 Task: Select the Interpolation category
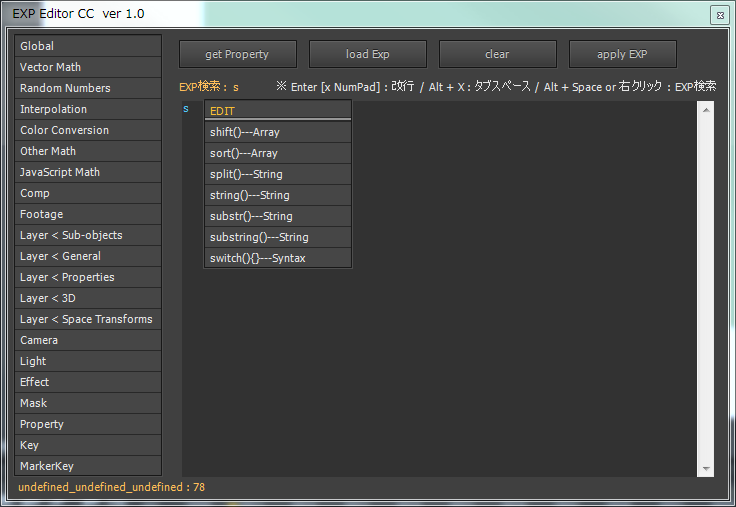[x=88, y=109]
